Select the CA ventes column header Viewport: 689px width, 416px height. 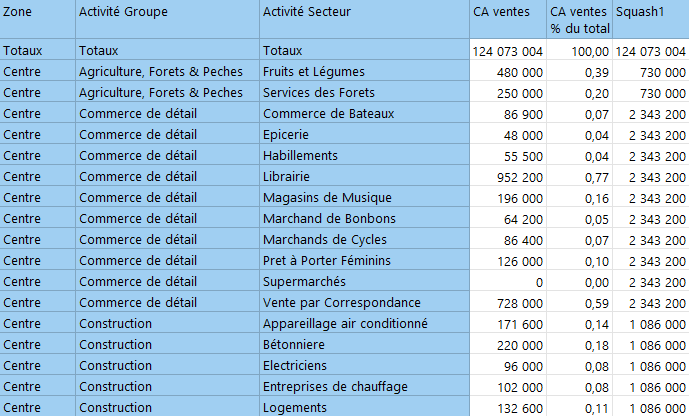coord(508,19)
